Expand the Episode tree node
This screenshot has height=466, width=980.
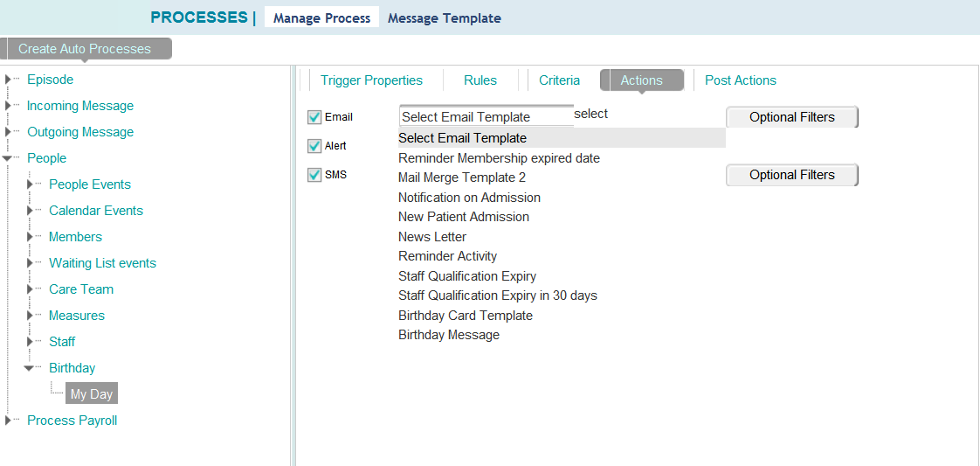(x=8, y=80)
